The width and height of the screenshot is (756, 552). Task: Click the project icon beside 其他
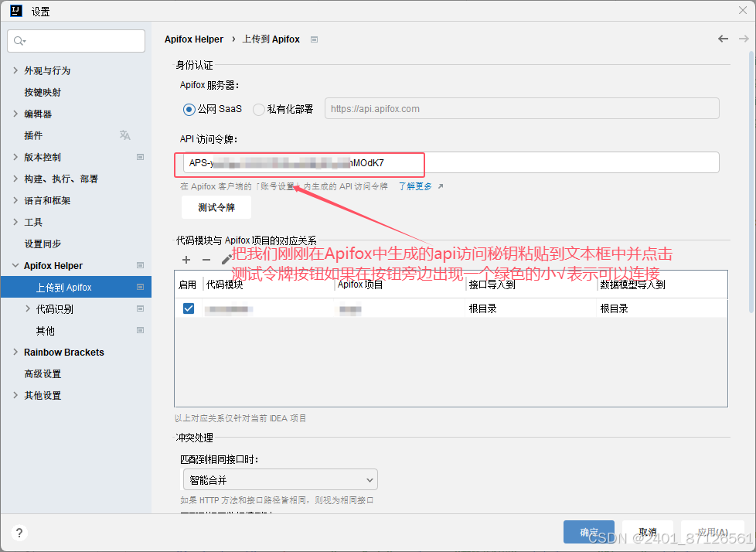click(x=141, y=330)
